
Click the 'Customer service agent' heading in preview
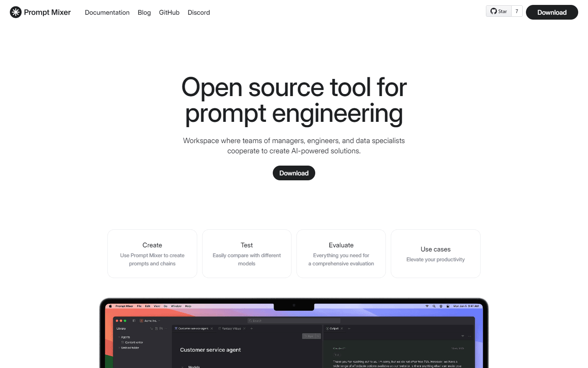pyautogui.click(x=210, y=350)
